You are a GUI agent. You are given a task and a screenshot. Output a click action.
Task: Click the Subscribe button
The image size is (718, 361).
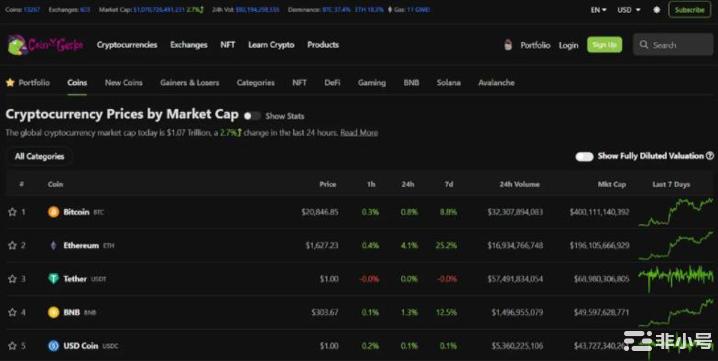click(690, 10)
